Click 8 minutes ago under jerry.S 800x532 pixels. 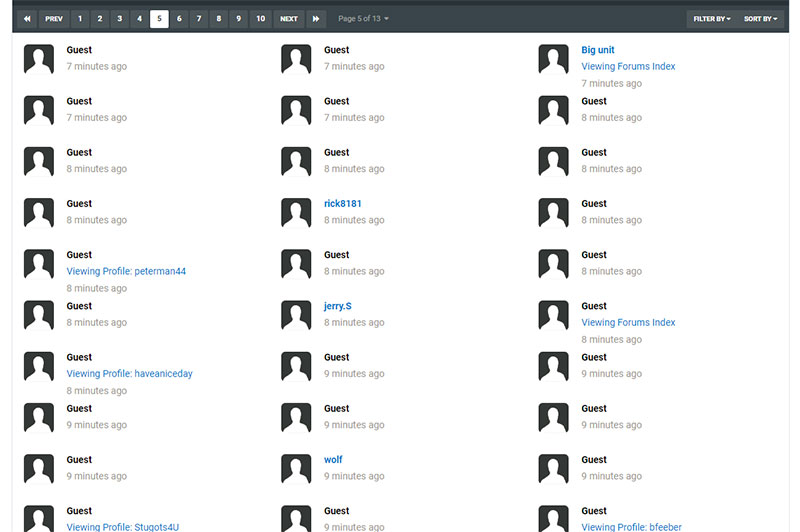coord(354,323)
